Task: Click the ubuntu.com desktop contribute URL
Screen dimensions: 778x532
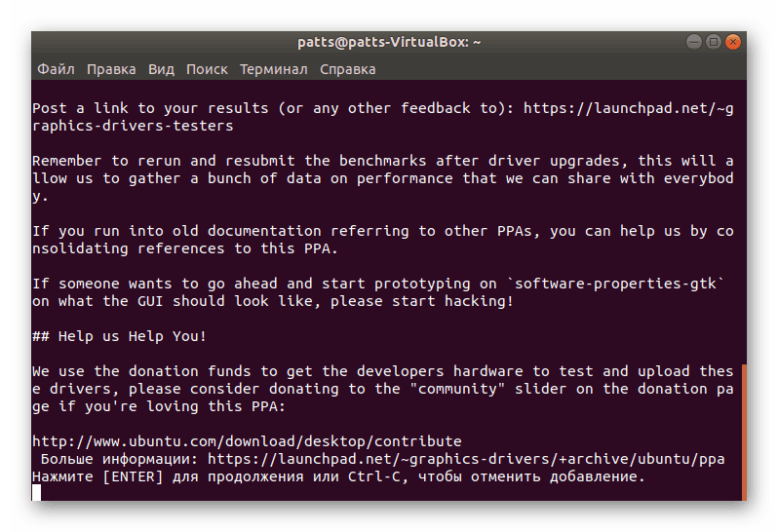Action: coord(247,441)
